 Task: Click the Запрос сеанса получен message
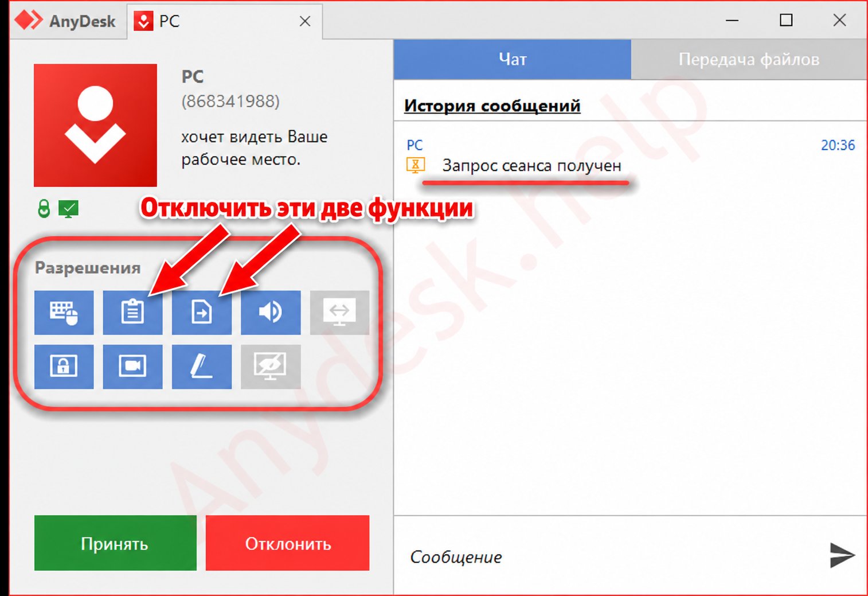tap(531, 166)
